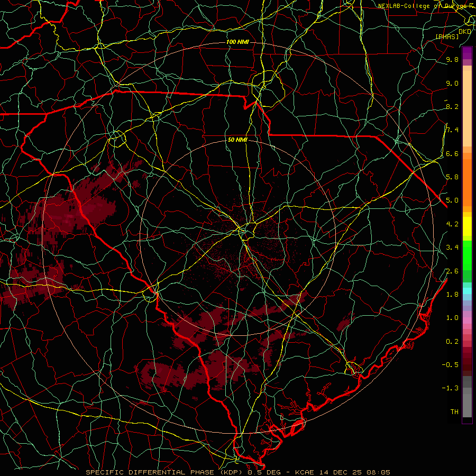Viewport: 476px width, 476px height.
Task: Click the 5.0 value on the color scale
Action: (x=452, y=200)
